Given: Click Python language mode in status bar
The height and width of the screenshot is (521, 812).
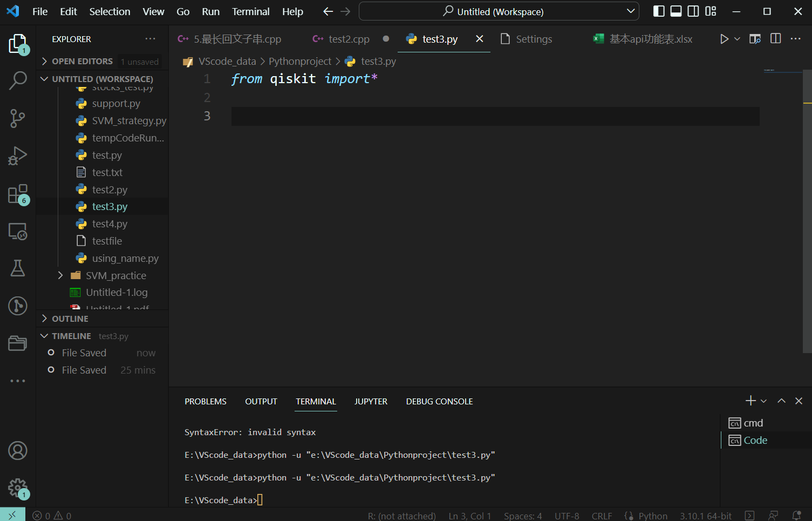Looking at the screenshot, I should pos(652,516).
